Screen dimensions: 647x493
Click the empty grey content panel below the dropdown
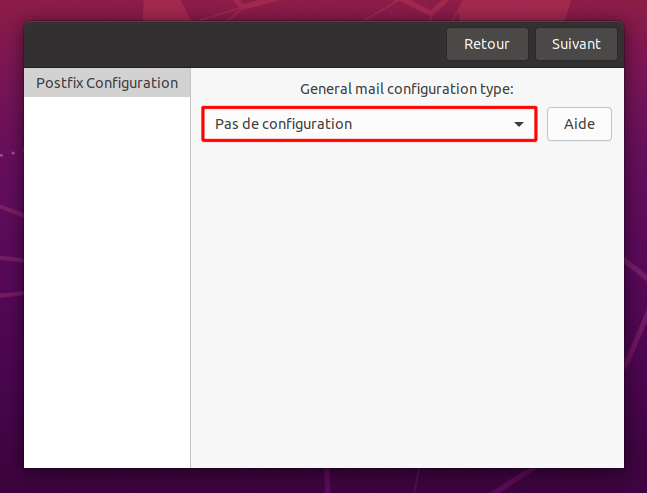click(x=407, y=304)
